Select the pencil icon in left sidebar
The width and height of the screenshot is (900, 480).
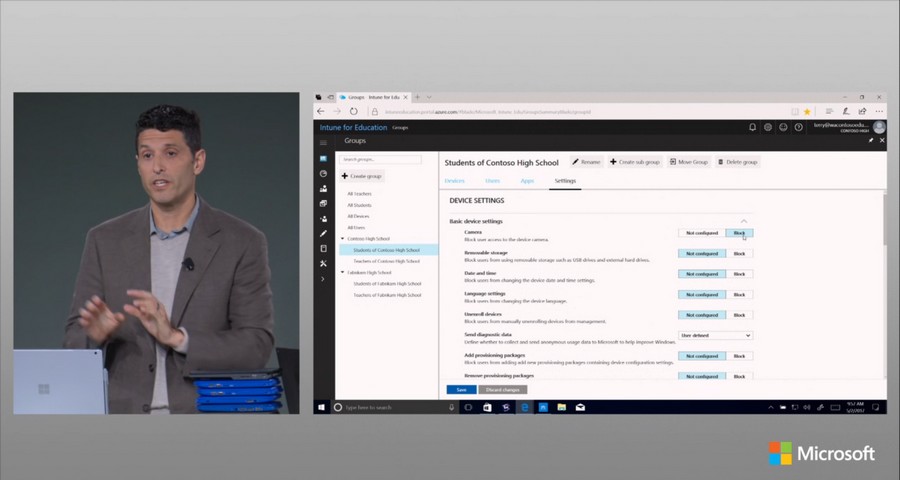coord(323,234)
